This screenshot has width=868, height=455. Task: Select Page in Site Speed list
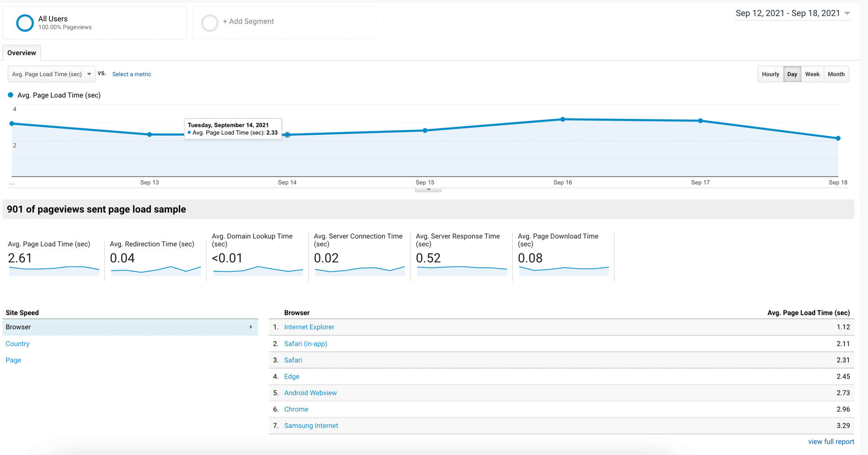pos(14,360)
